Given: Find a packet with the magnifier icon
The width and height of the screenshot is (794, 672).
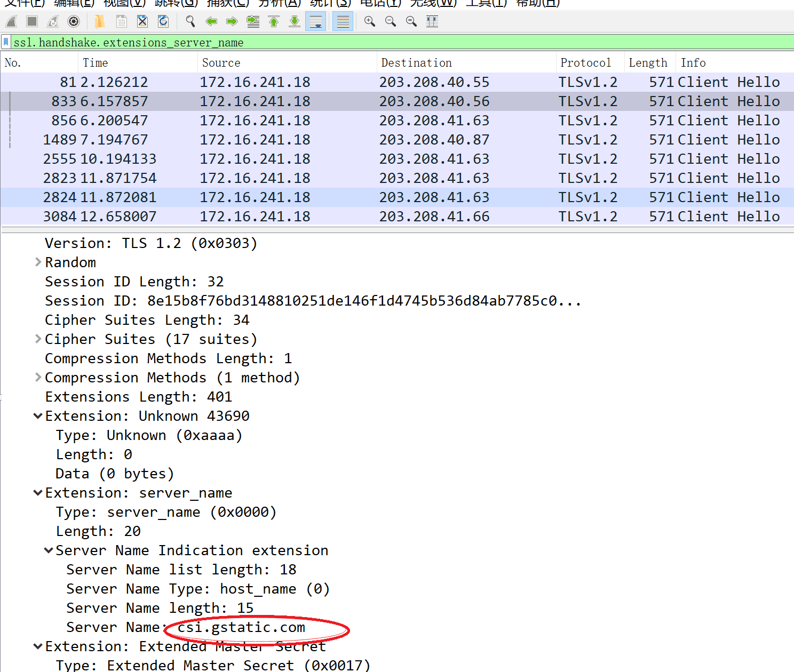Looking at the screenshot, I should pos(190,21).
